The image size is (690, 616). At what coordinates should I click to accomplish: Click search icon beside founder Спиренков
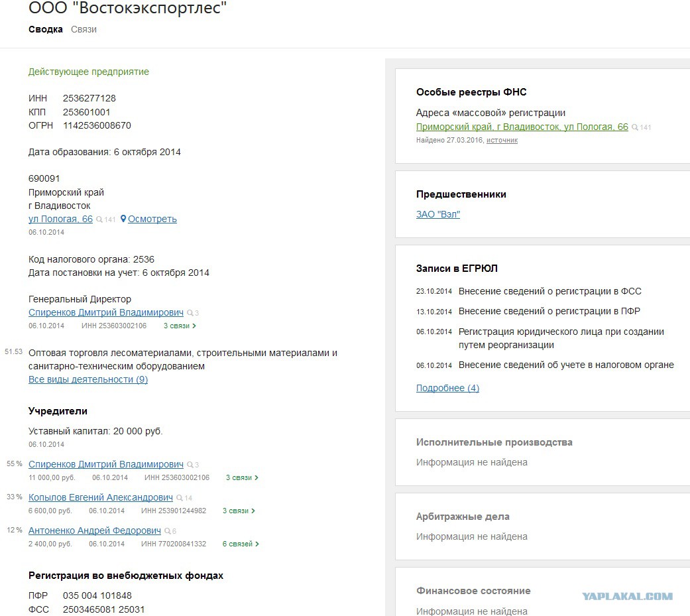pyautogui.click(x=190, y=465)
